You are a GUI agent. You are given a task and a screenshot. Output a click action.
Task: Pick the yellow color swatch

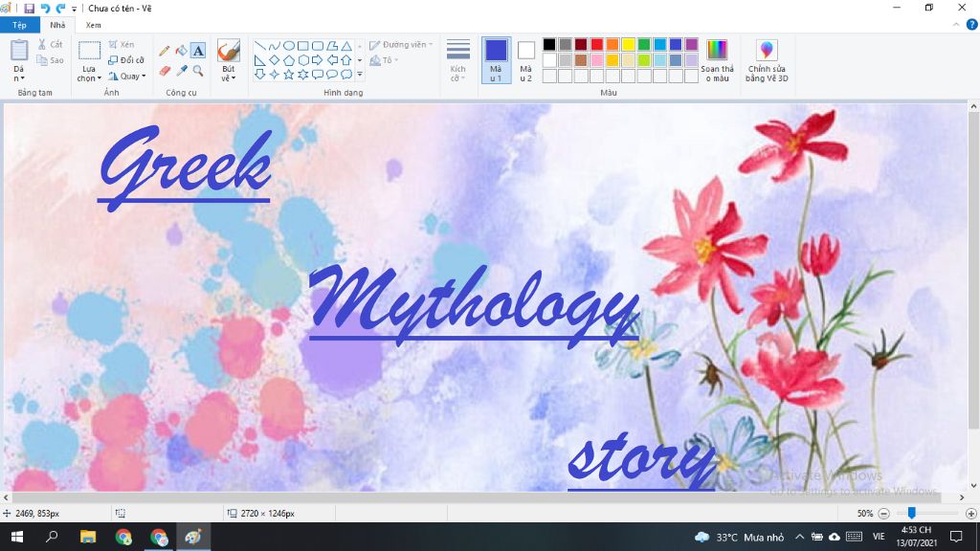628,44
